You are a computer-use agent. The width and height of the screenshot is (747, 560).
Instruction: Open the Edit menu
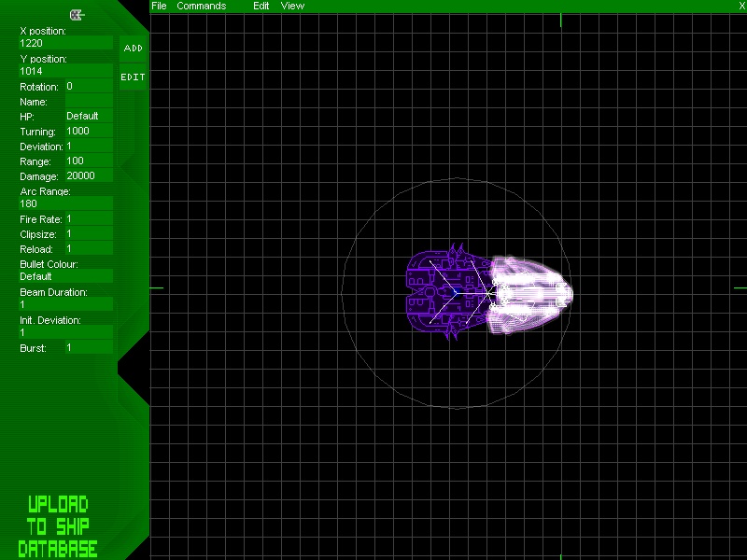(x=261, y=7)
